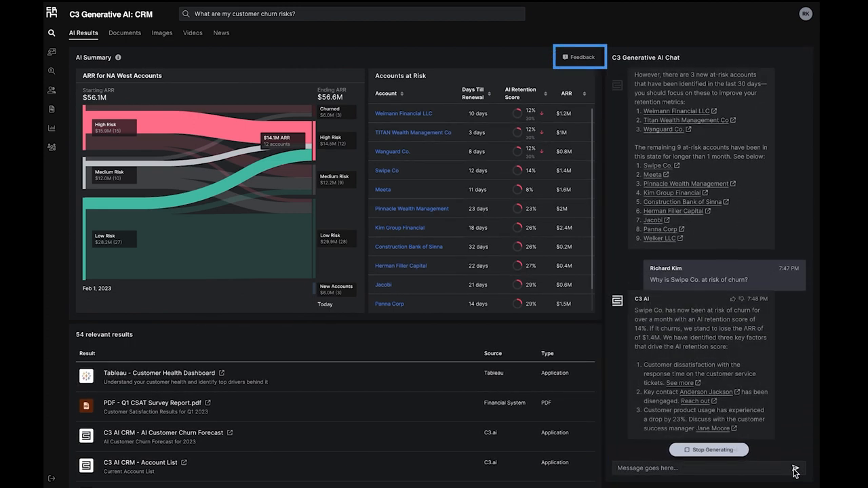
Task: Click the C3 logo in the top-left
Action: click(52, 12)
